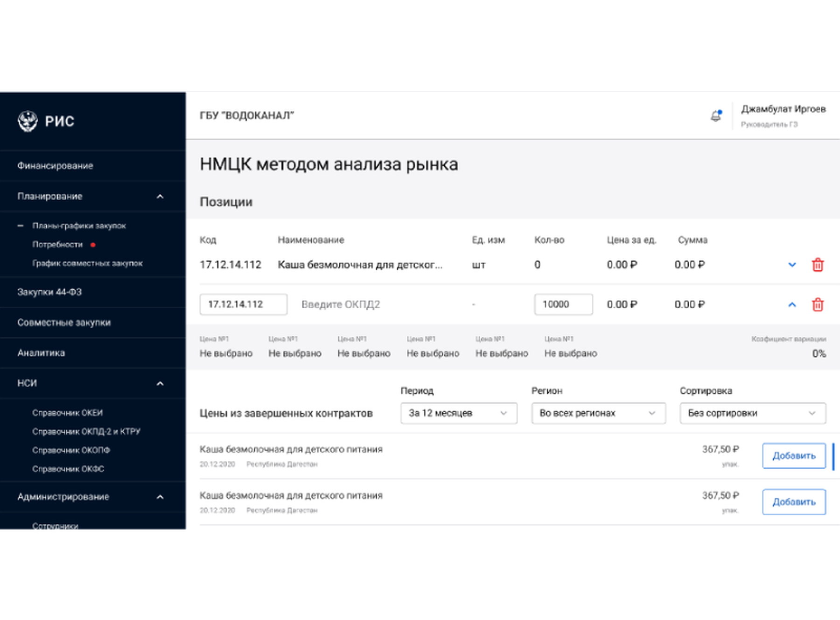
Task: Open the Закупки 44-ФЗ menu item
Action: pos(49,292)
